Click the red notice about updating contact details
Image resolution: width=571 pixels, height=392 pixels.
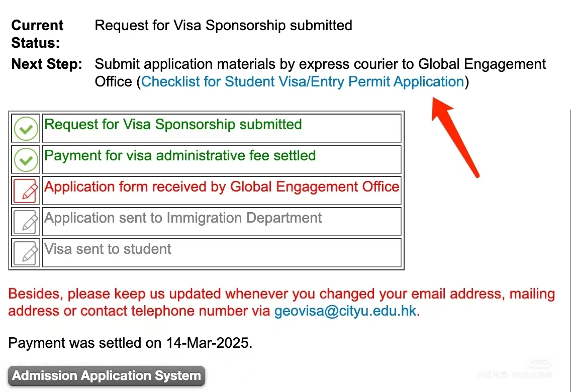281,302
